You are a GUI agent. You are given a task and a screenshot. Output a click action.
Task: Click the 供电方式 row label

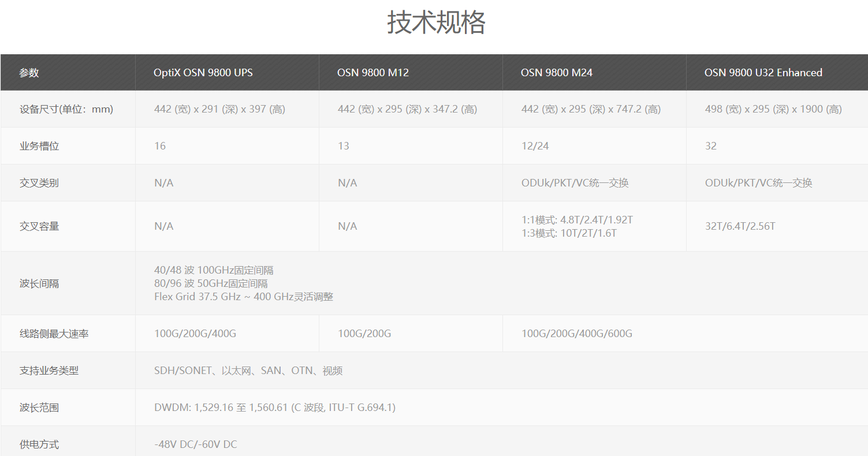(39, 444)
